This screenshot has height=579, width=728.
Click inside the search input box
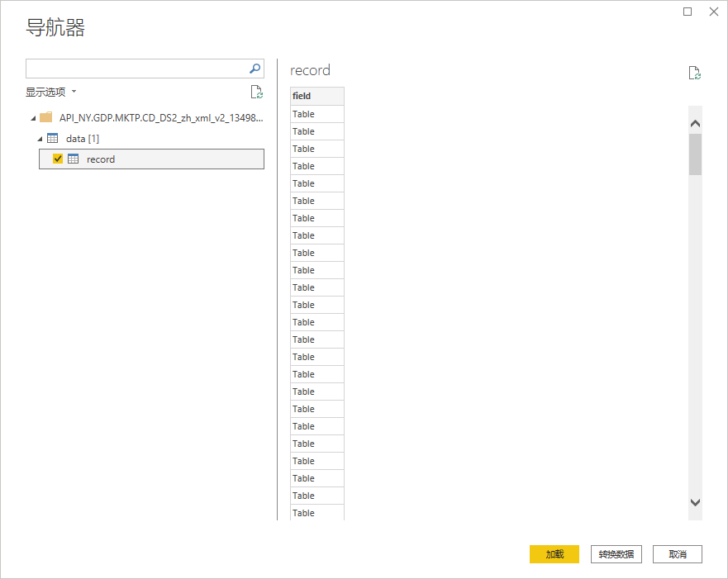(x=136, y=69)
